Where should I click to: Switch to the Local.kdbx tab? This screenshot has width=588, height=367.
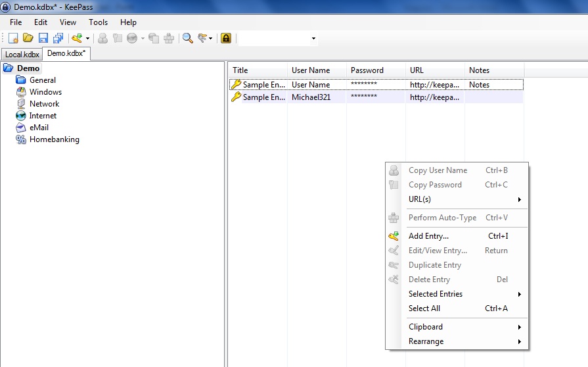pyautogui.click(x=22, y=55)
